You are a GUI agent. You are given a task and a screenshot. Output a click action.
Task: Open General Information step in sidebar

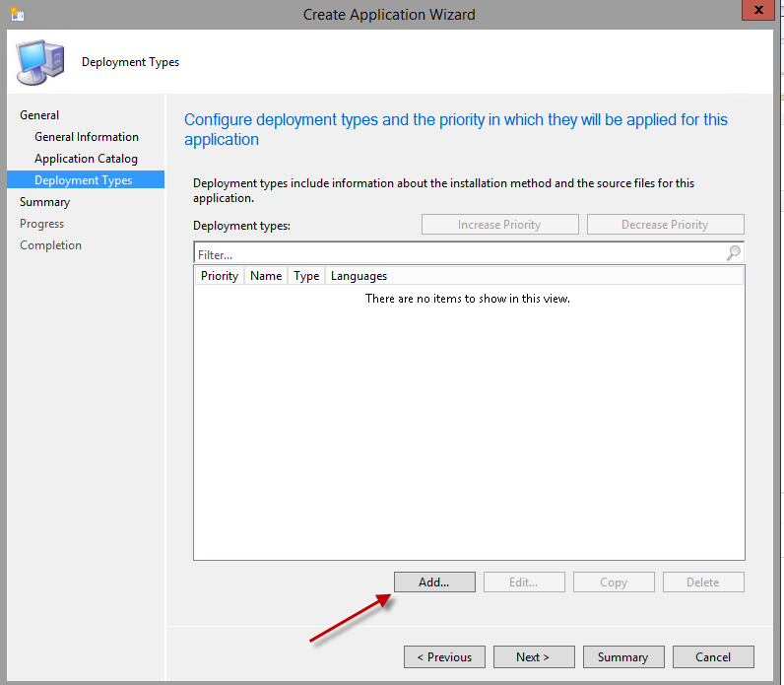tap(87, 137)
